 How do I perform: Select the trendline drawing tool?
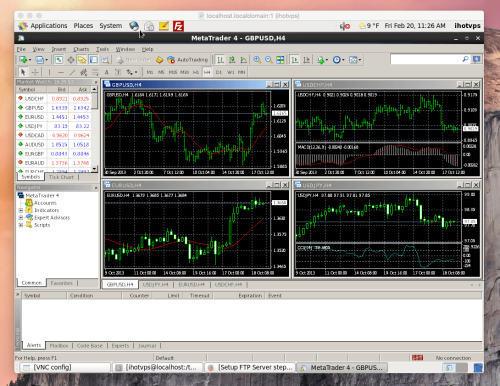click(x=72, y=72)
